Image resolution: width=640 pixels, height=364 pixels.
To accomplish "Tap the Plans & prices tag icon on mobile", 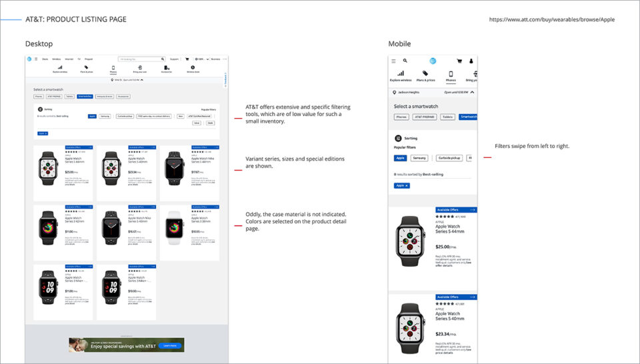I will 425,73.
